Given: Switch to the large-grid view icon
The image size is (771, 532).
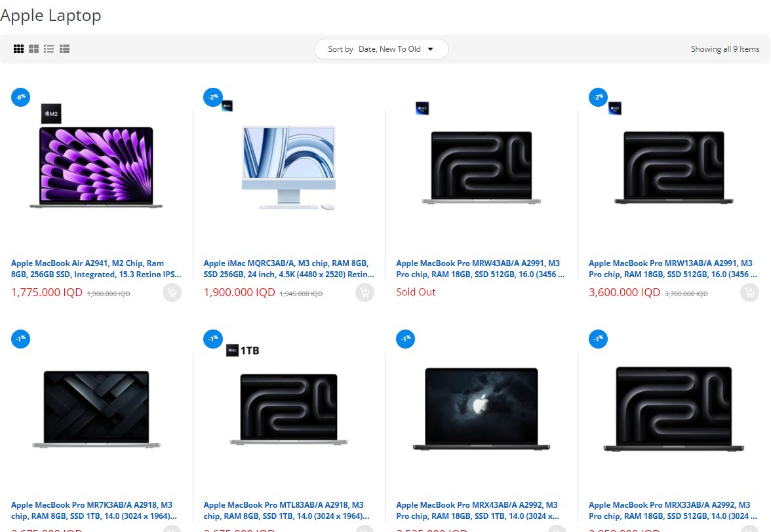Looking at the screenshot, I should click(x=33, y=49).
